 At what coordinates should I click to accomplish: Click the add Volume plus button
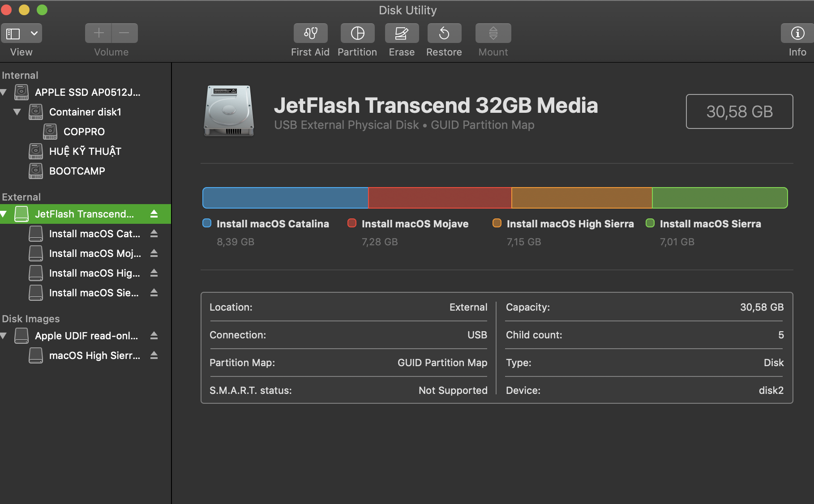click(x=99, y=33)
